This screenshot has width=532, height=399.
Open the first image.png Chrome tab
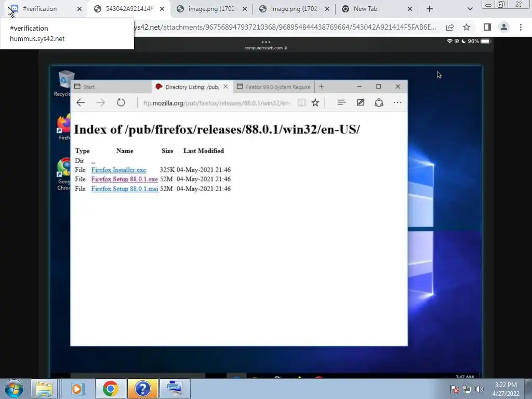pos(211,9)
